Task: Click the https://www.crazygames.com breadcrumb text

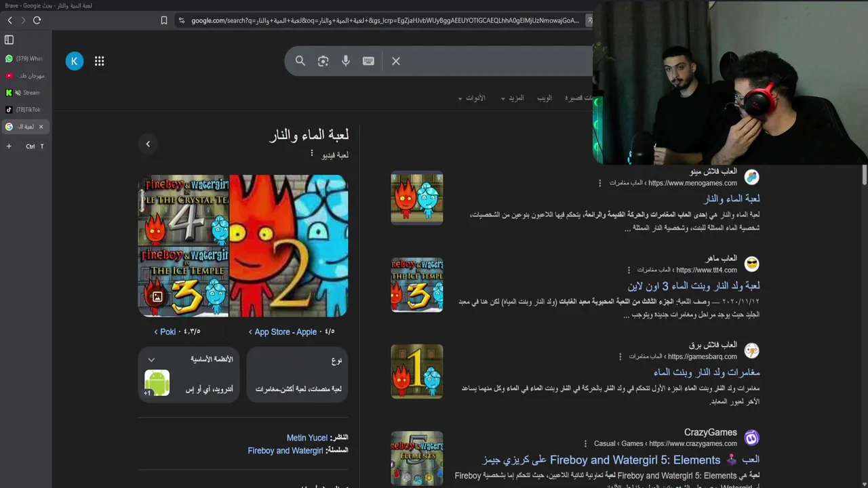Action: click(693, 444)
